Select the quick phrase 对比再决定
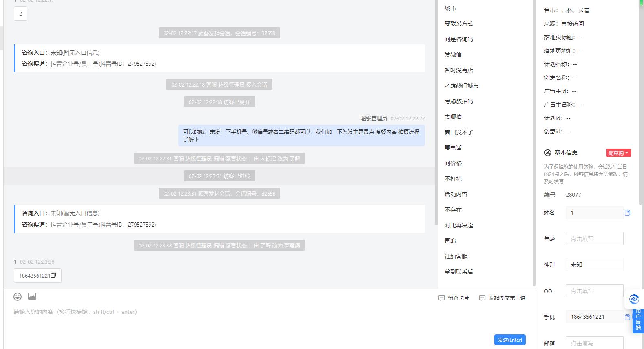The image size is (644, 349). pos(459,225)
